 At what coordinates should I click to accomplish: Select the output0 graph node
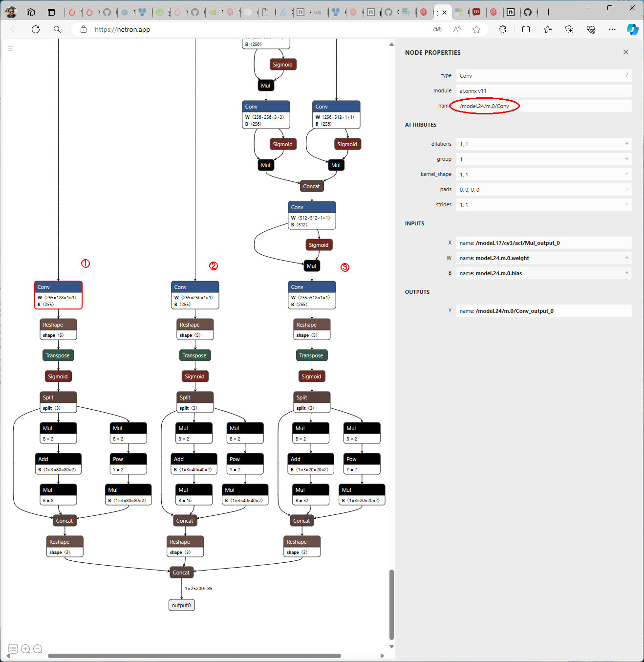(181, 605)
